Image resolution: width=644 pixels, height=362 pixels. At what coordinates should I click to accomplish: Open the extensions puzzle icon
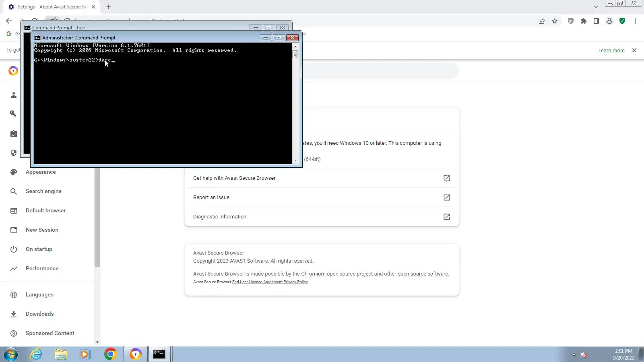pyautogui.click(x=584, y=21)
